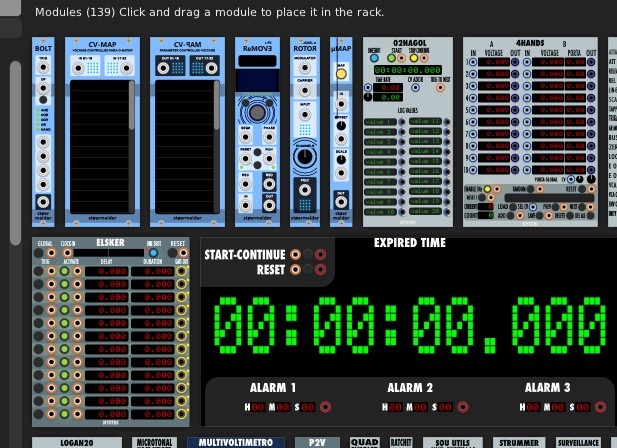Select the LOGAN20 module
Image resolution: width=617 pixels, height=448 pixels.
point(77,442)
